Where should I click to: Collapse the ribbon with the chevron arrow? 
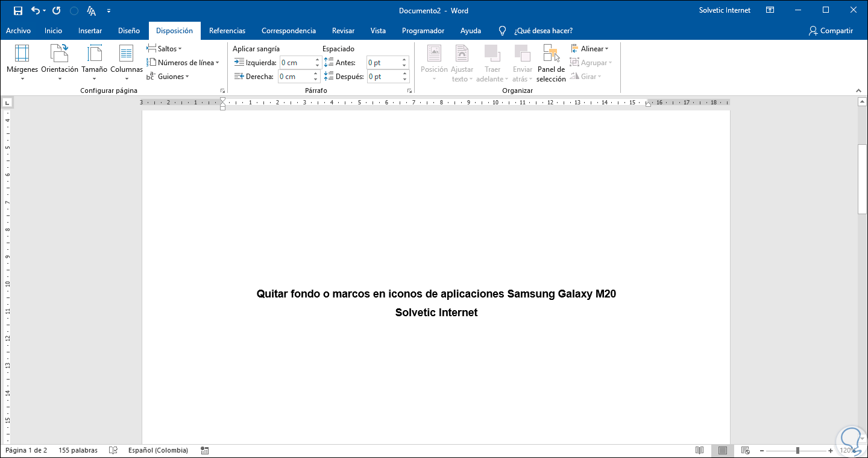click(x=858, y=91)
